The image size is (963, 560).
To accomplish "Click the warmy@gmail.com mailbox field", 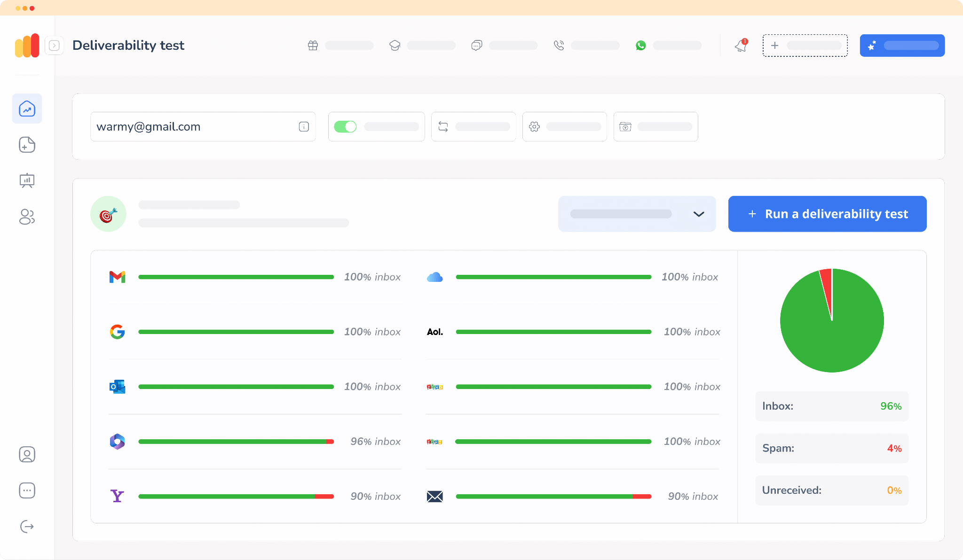I will pyautogui.click(x=203, y=127).
